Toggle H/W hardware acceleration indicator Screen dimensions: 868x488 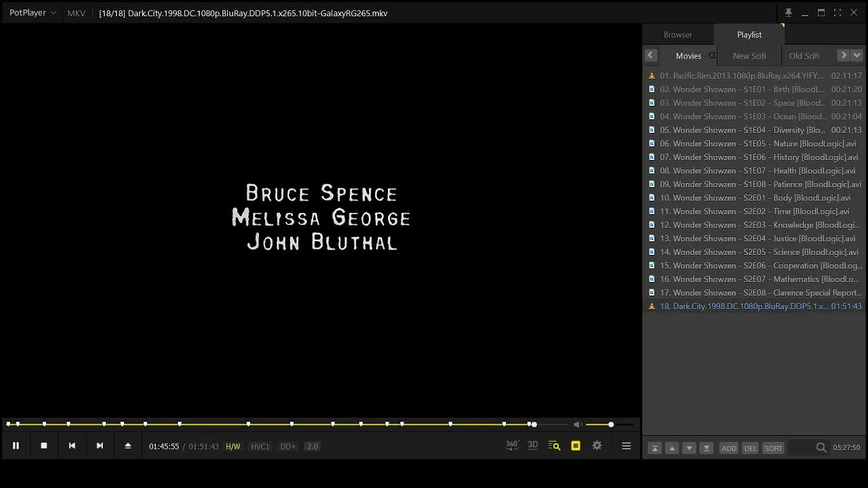(x=233, y=447)
